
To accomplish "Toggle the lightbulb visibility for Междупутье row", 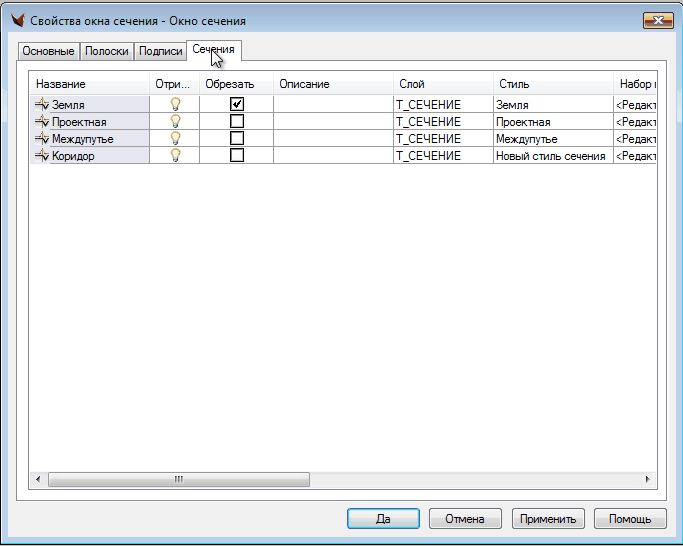I will click(x=175, y=138).
